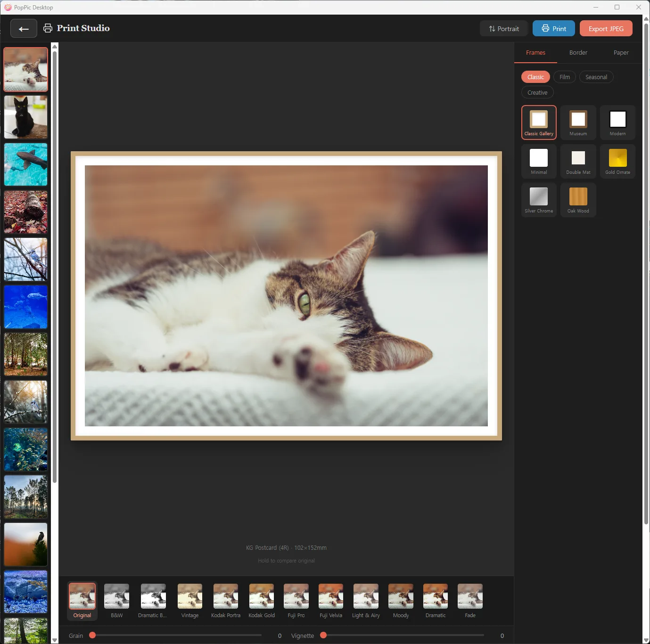Open the Paper tab
Viewport: 650px width, 644px height.
pyautogui.click(x=621, y=53)
